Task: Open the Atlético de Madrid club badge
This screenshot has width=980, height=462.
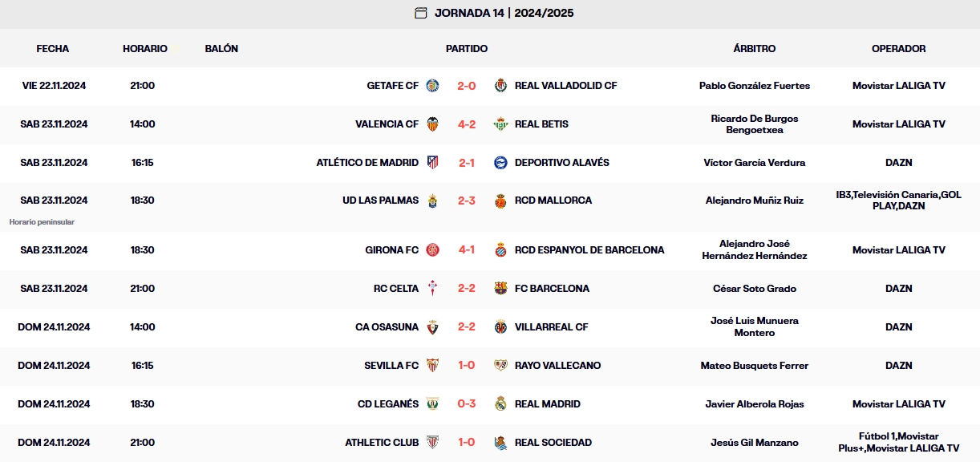Action: (x=433, y=163)
